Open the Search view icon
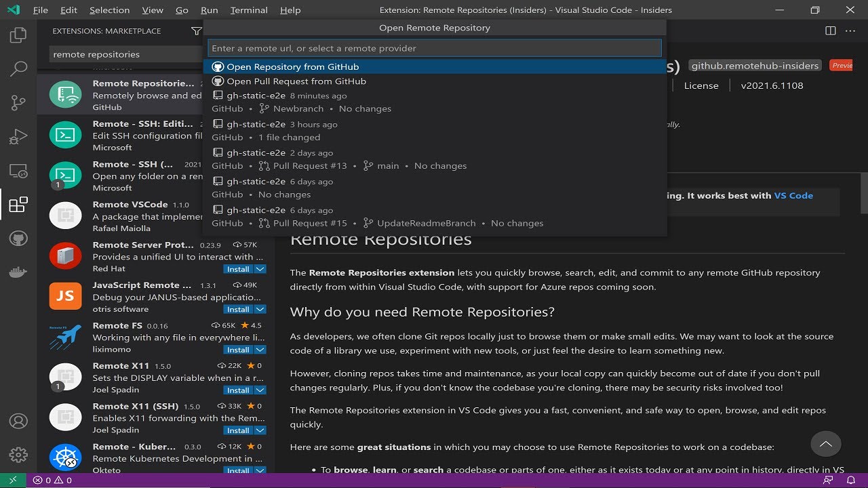868x488 pixels. click(18, 68)
